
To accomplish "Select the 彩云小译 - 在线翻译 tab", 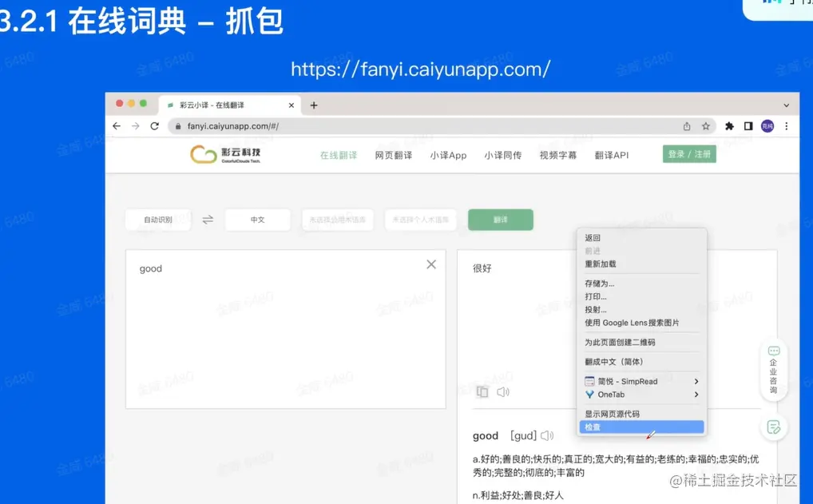I will (230, 105).
